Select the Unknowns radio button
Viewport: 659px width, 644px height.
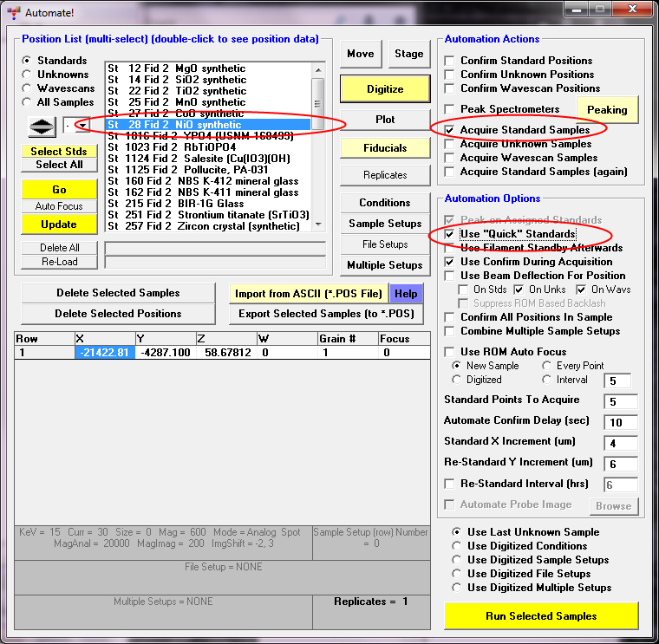[28, 75]
